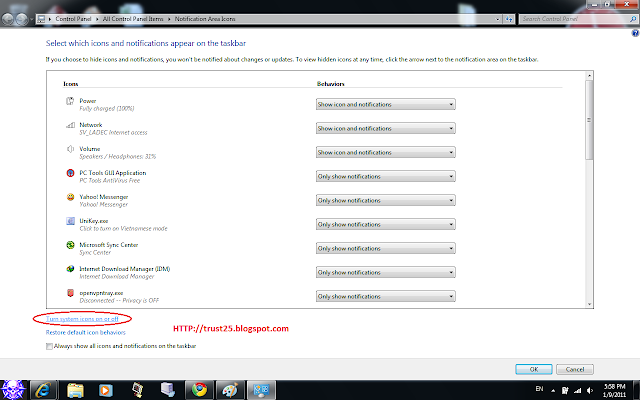Open Windows Explorer folder on taskbar

pos(75,390)
